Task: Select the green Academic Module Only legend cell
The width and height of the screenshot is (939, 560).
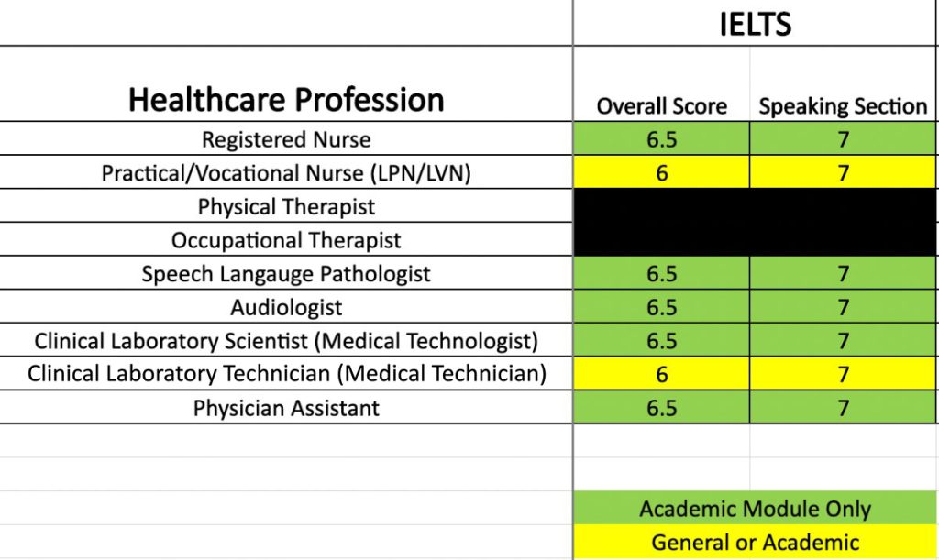Action: coord(755,509)
